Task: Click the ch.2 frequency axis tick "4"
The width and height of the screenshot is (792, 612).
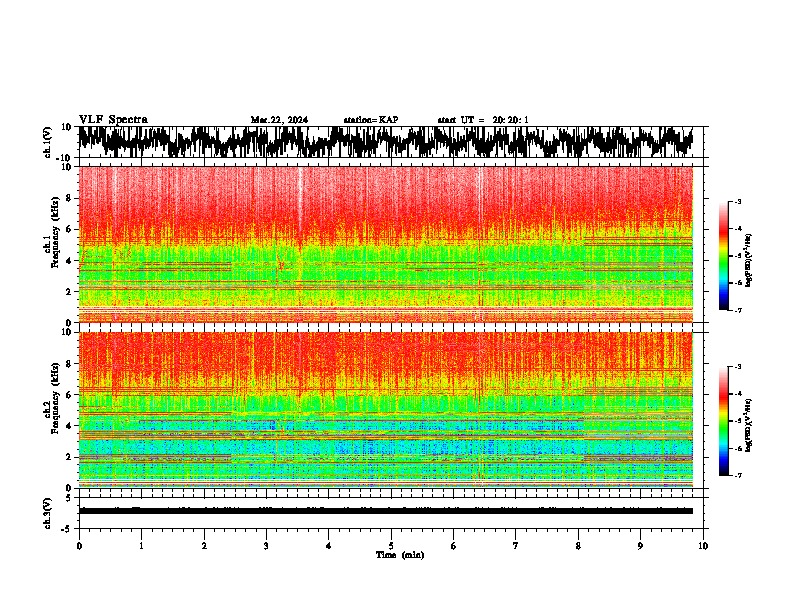Action: (70, 426)
